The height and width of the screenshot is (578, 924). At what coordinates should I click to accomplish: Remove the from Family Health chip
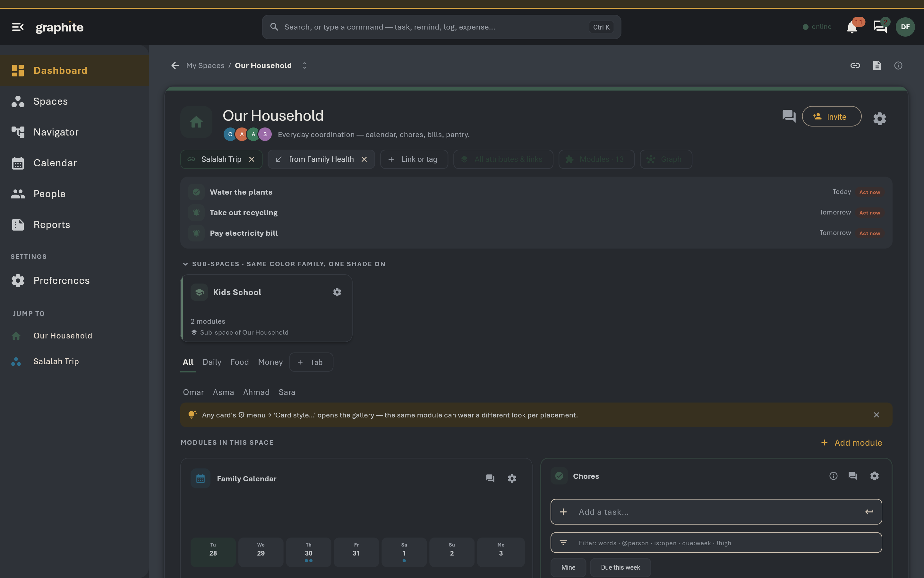(364, 159)
